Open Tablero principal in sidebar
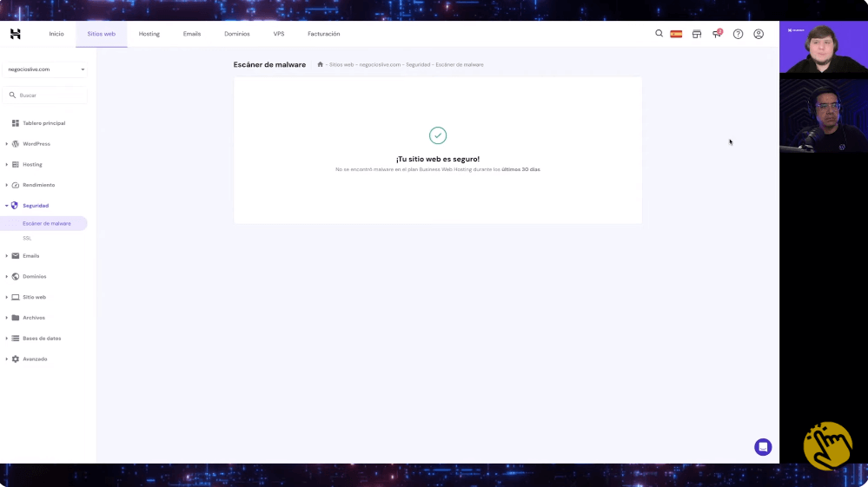 point(43,123)
